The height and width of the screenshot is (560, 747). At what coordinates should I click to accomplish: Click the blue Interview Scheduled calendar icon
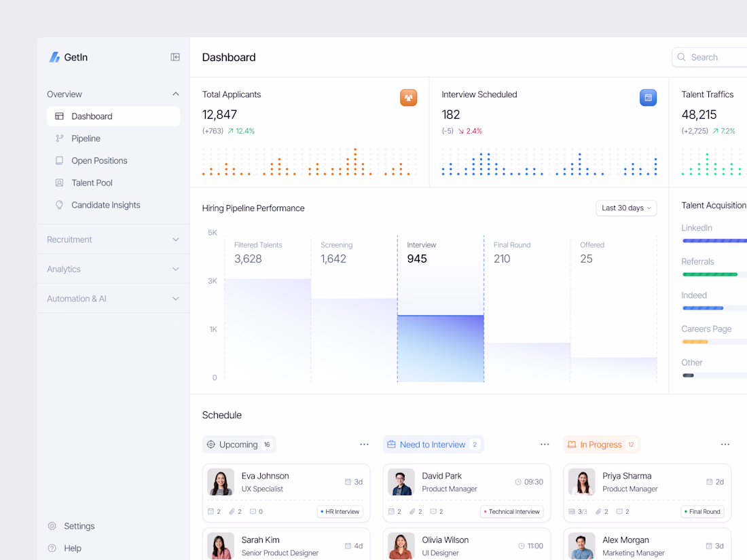click(648, 98)
